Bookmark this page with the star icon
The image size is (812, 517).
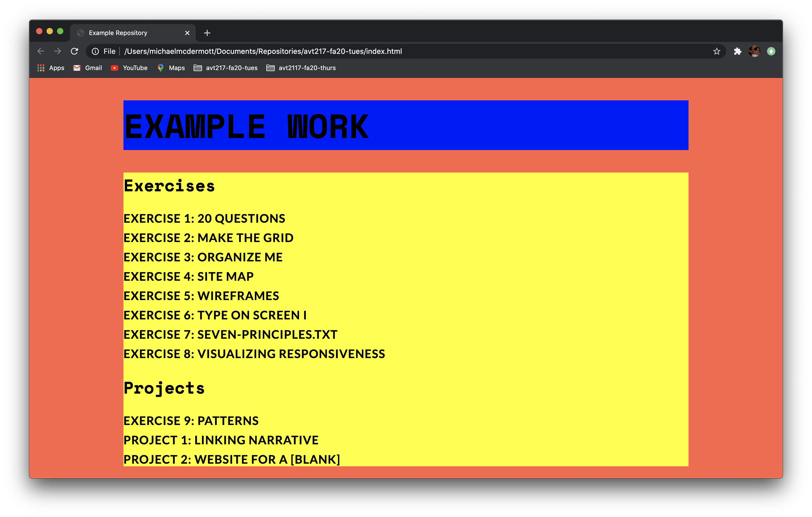(x=717, y=51)
